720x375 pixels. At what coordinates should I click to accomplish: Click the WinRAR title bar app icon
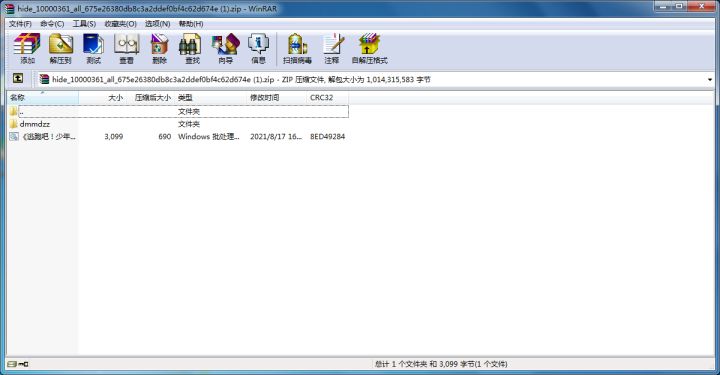[10, 8]
